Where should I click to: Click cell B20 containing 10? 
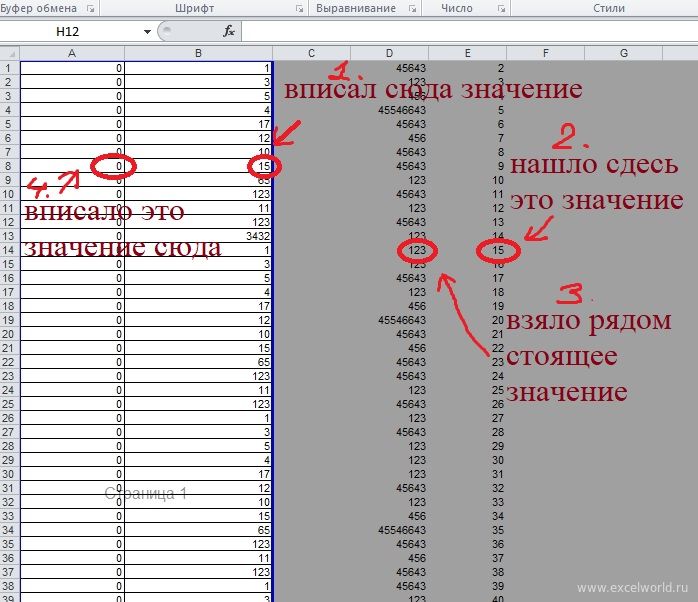pos(199,334)
